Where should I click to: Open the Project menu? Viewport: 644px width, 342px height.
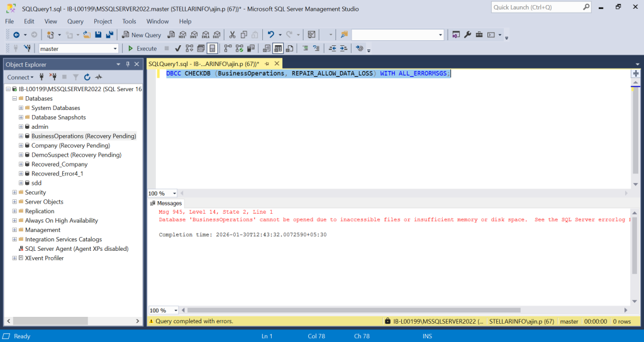point(103,21)
